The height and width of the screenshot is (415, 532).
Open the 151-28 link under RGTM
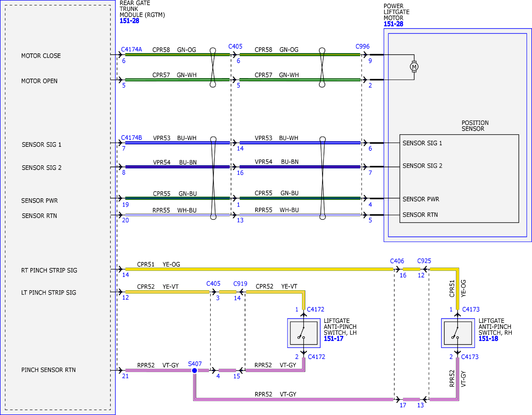pos(129,21)
